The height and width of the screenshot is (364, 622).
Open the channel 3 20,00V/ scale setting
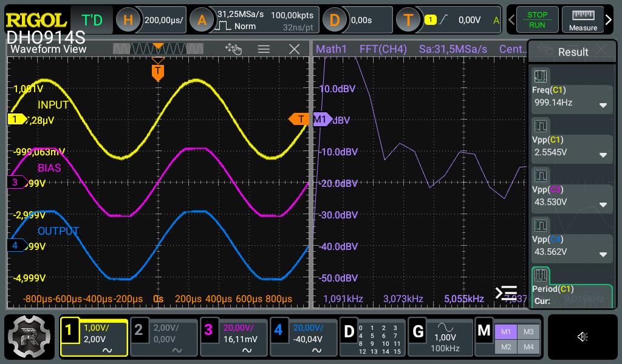[238, 328]
